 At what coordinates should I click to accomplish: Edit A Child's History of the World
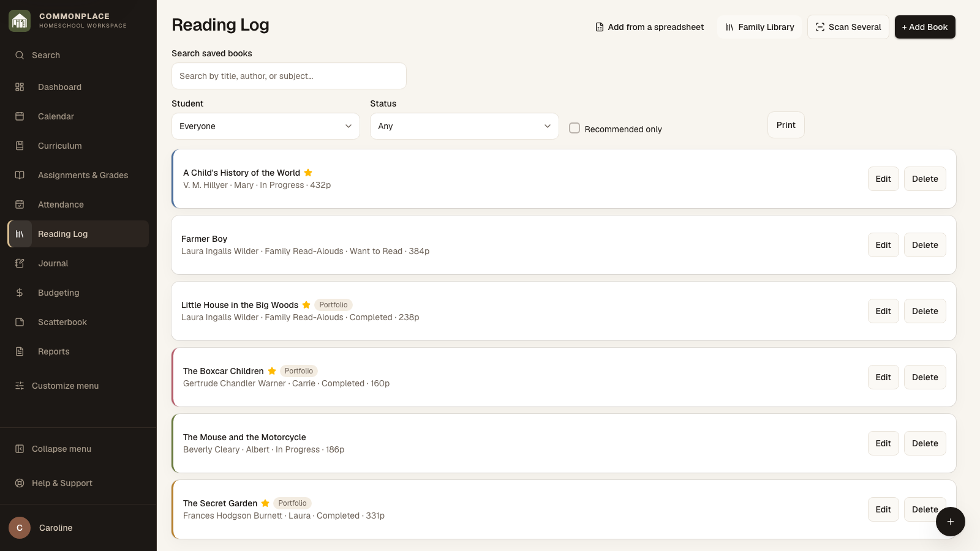click(x=883, y=179)
